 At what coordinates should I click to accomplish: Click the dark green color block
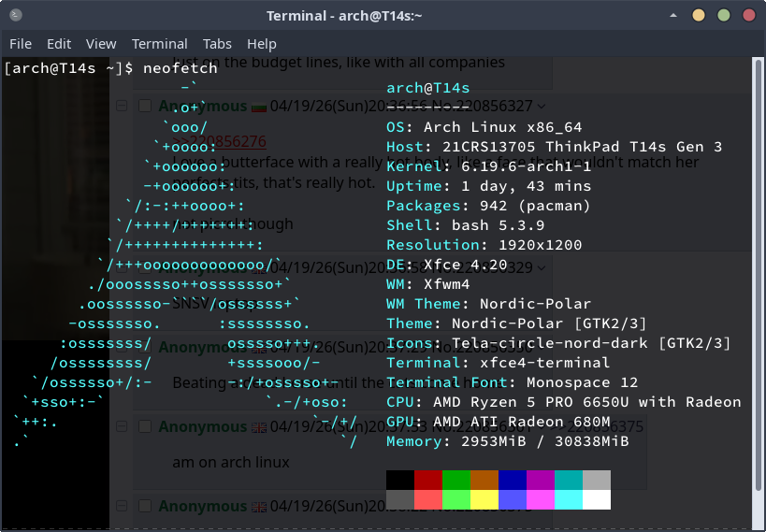(456, 480)
